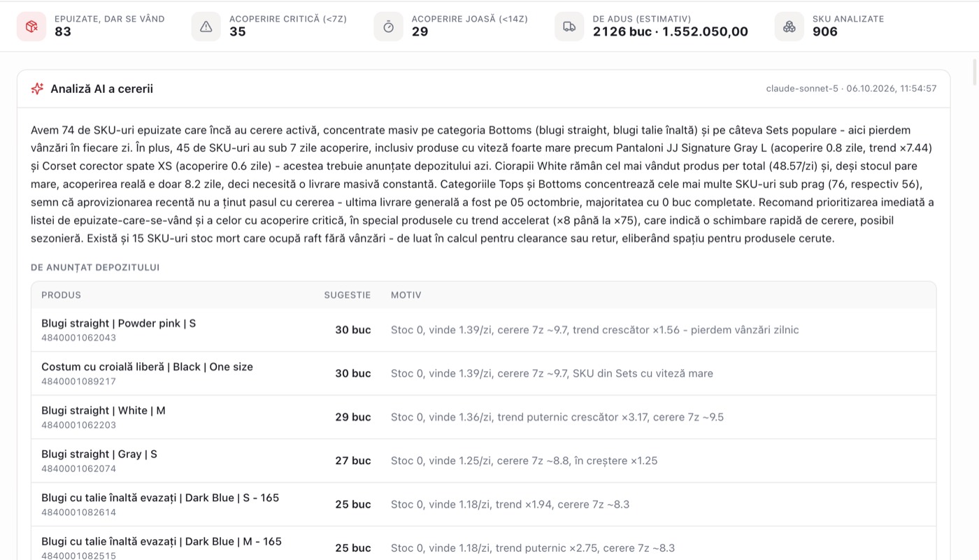Click SKU code 4840001082614
Viewport: 979px width, 560px height.
tap(78, 512)
